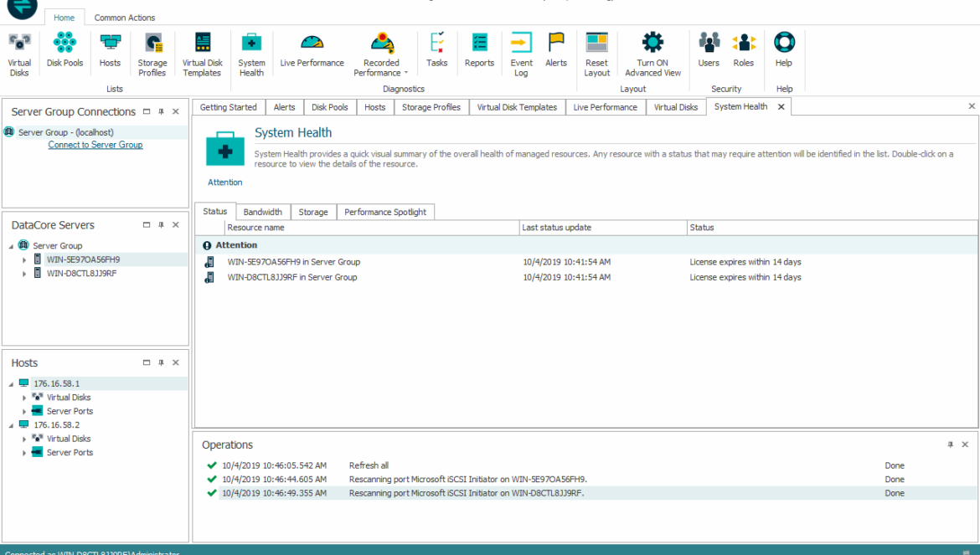Expand Server Ports under host 176.16.58.1

pyautogui.click(x=24, y=411)
